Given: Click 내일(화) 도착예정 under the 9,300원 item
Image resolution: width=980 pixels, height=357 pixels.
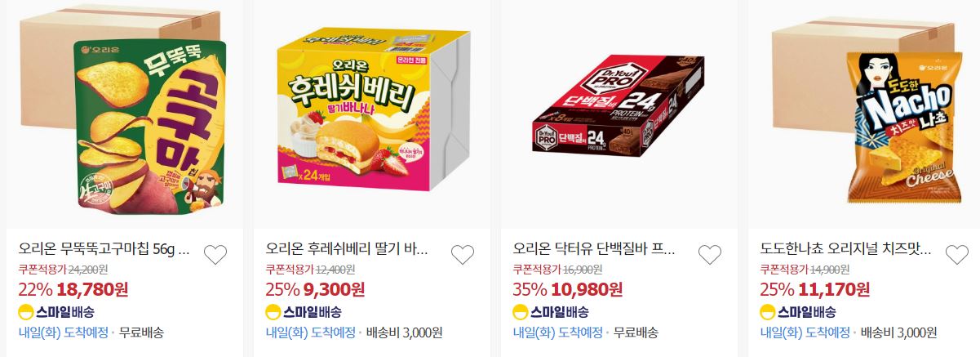Looking at the screenshot, I should point(311,332).
